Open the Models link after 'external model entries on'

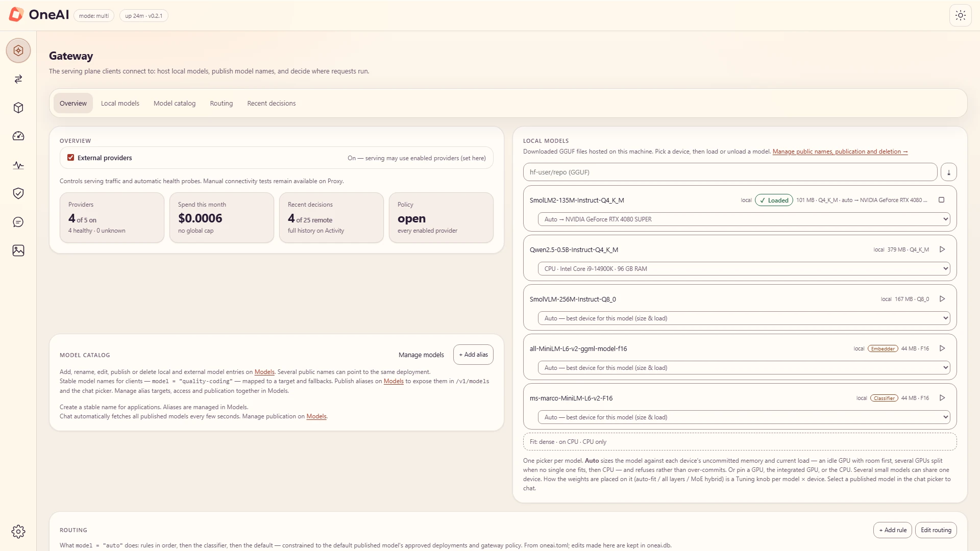pyautogui.click(x=264, y=372)
